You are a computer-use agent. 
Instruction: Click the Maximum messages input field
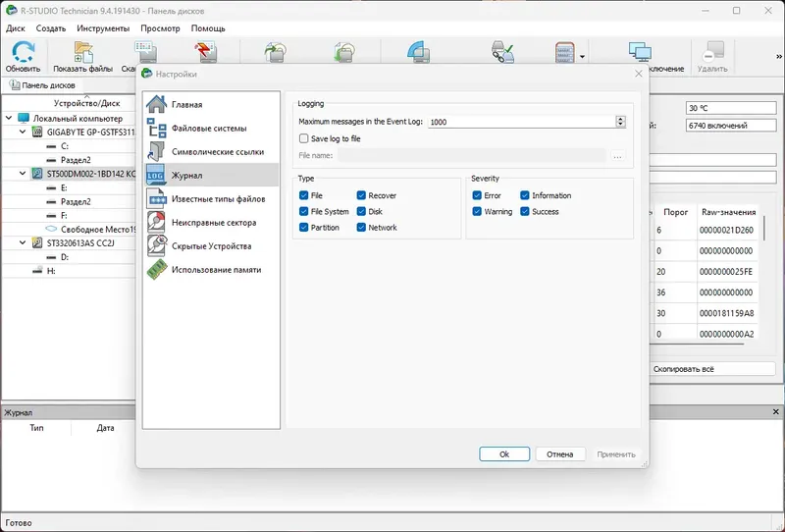pyautogui.click(x=521, y=122)
